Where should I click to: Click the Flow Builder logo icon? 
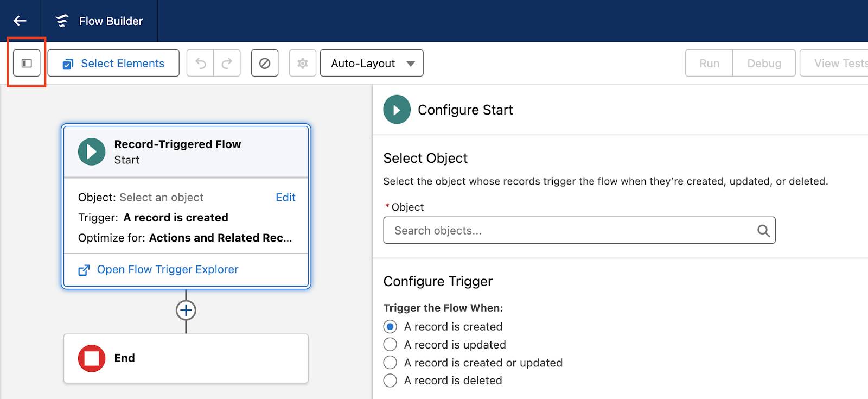[62, 21]
